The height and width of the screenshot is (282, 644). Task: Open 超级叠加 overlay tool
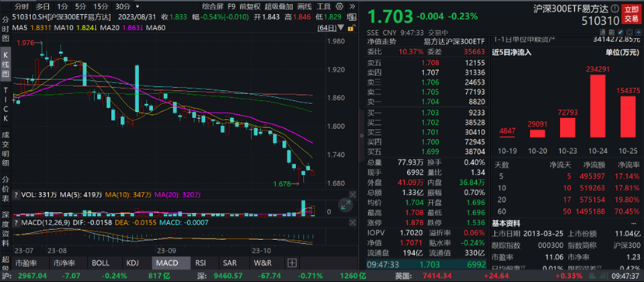click(279, 6)
